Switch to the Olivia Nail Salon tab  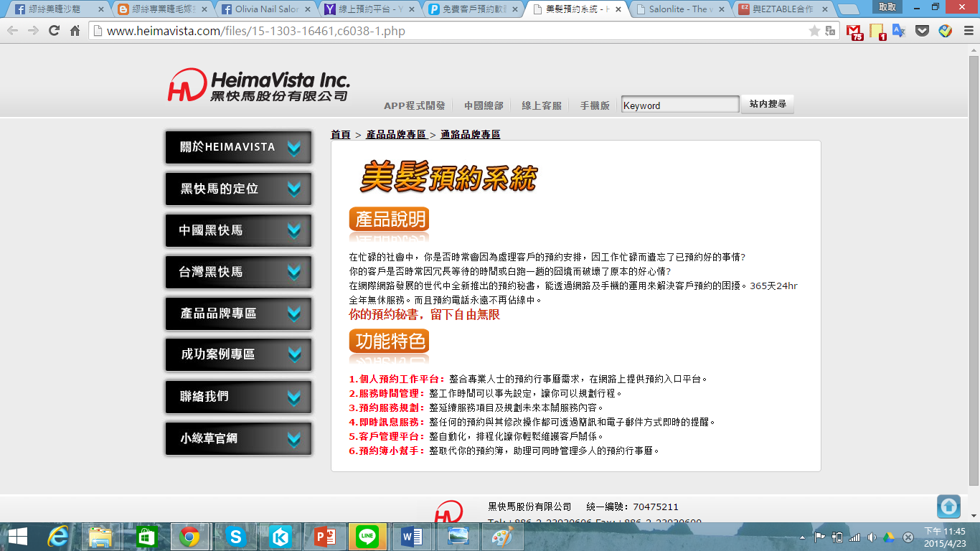265,9
